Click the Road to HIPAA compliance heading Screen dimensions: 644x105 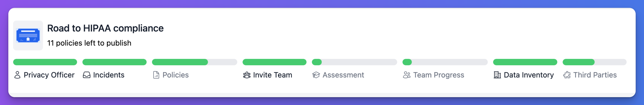click(x=105, y=28)
